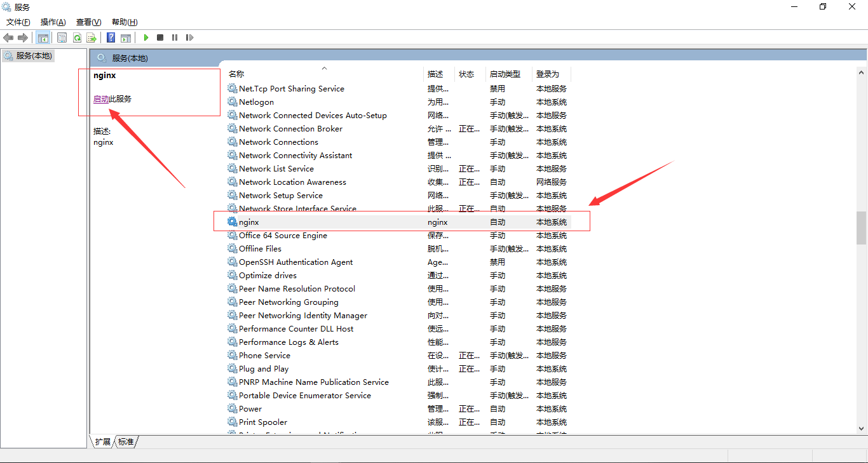Switch to the 标准 tab

[126, 441]
